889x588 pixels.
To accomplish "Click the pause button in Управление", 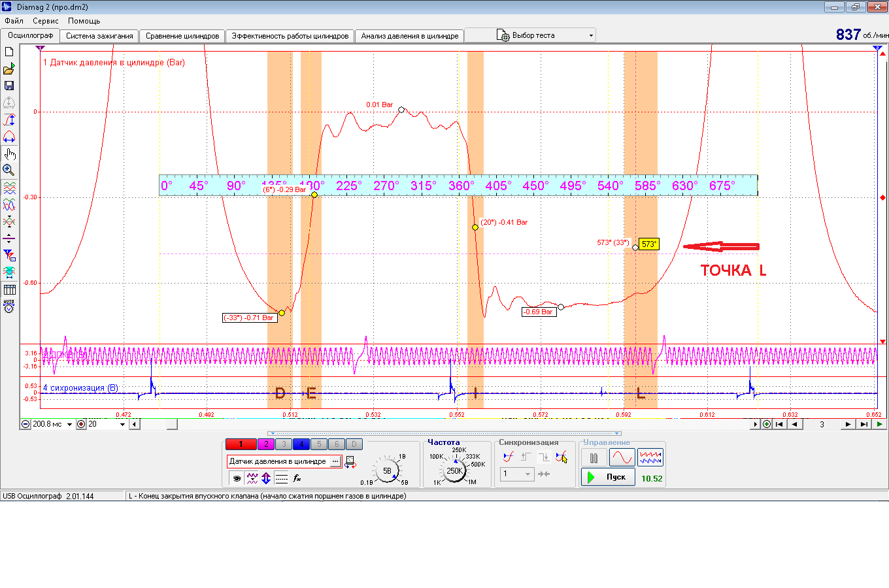I will coord(594,457).
